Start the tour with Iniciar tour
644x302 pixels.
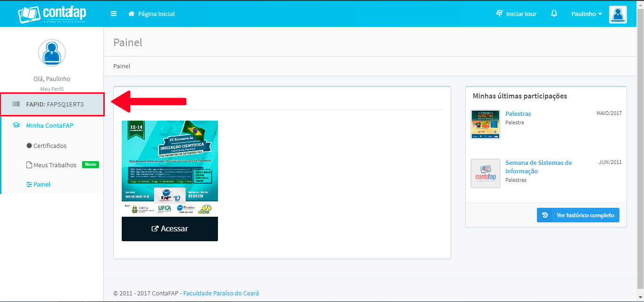click(x=516, y=14)
